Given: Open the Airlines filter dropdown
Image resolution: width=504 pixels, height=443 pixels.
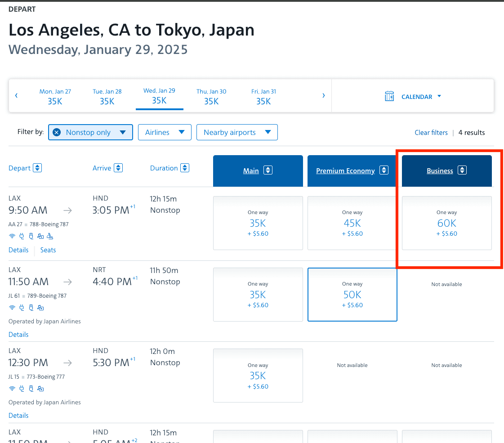Looking at the screenshot, I should tap(165, 132).
